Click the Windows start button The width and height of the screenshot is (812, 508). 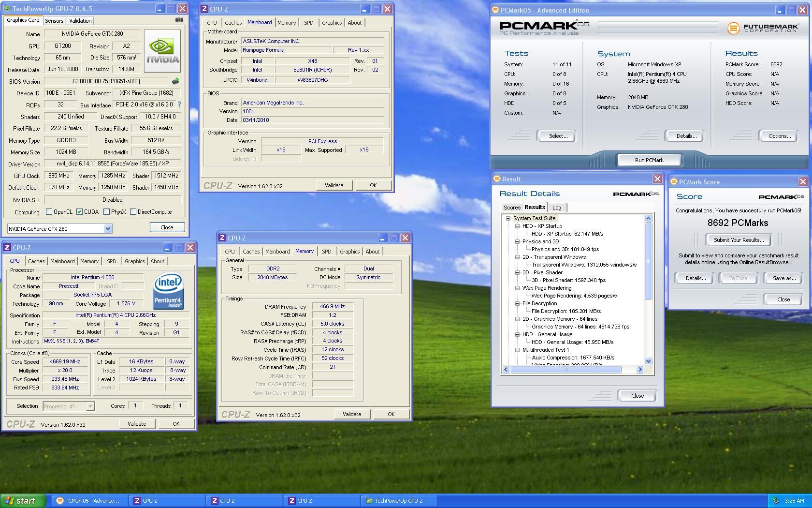coord(23,501)
